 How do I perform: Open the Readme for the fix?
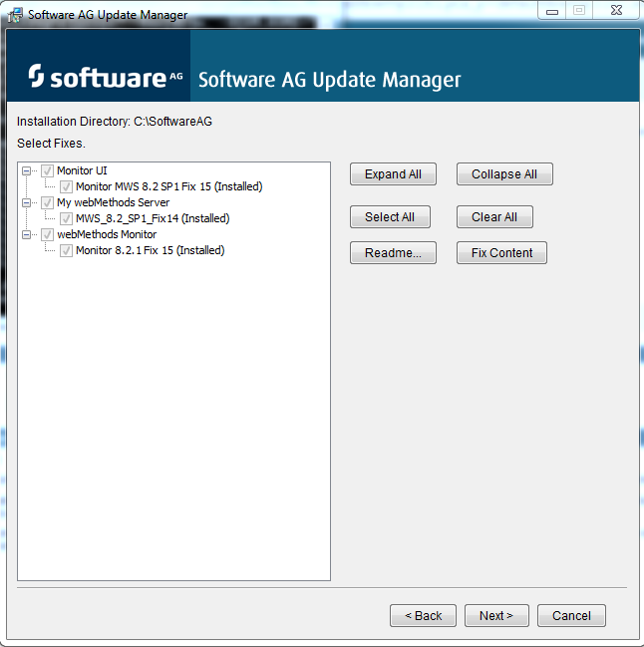393,253
